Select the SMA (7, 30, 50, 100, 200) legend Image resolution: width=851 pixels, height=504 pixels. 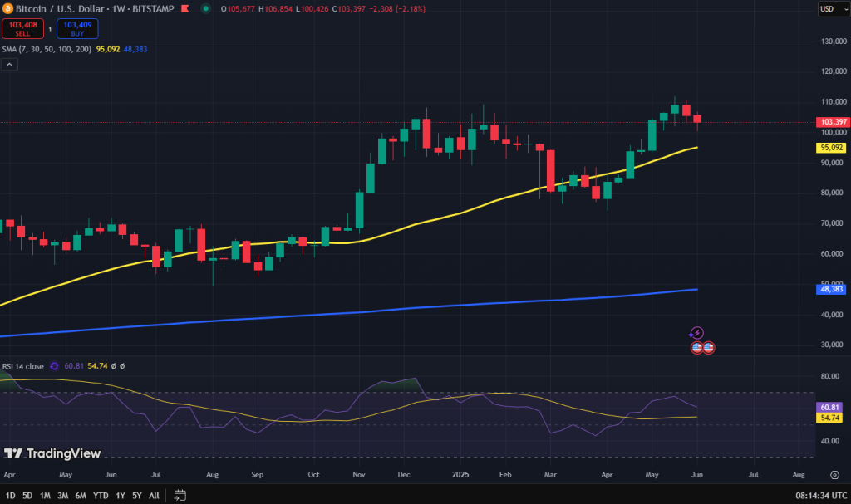(47, 49)
